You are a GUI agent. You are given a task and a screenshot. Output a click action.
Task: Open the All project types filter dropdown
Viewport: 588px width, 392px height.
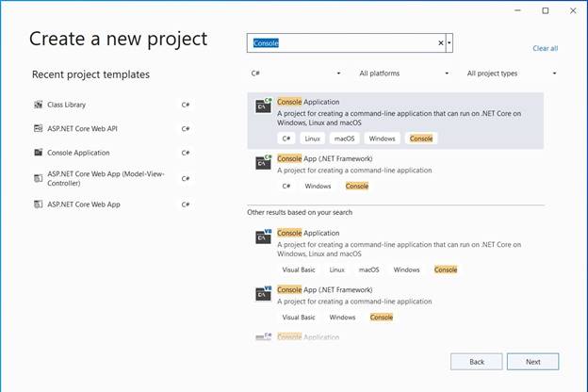pyautogui.click(x=512, y=73)
